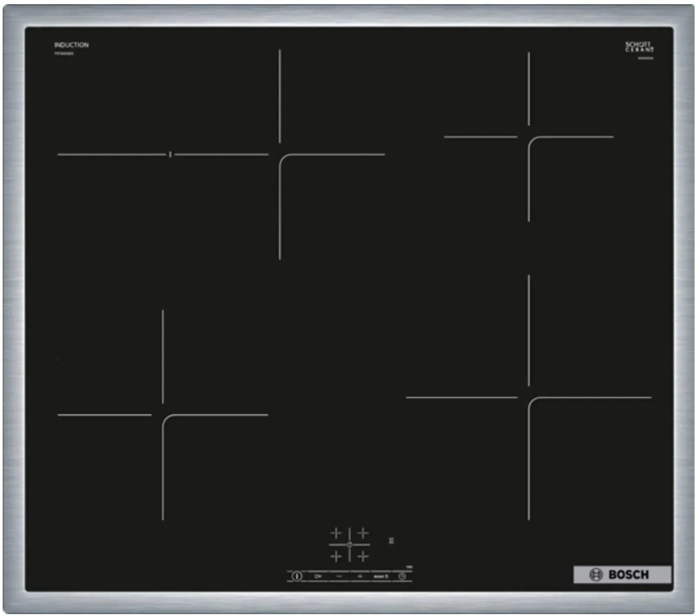Screen dimensions: 698x616
Task: Tap the boost function key
Action: coord(381,576)
